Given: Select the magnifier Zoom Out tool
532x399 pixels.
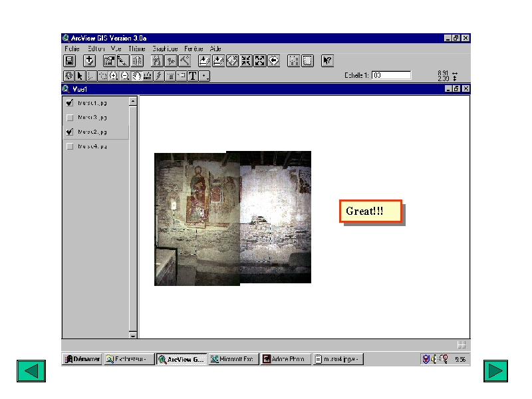Looking at the screenshot, I should tap(125, 76).
